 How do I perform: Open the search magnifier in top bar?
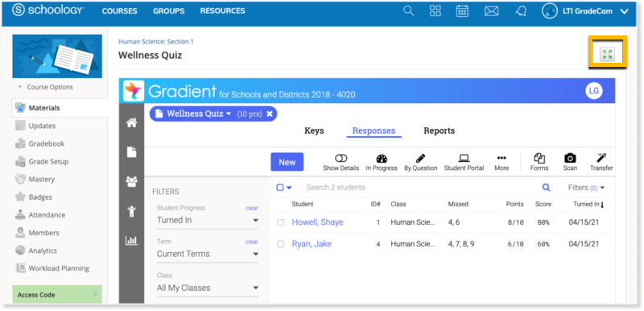[x=408, y=10]
